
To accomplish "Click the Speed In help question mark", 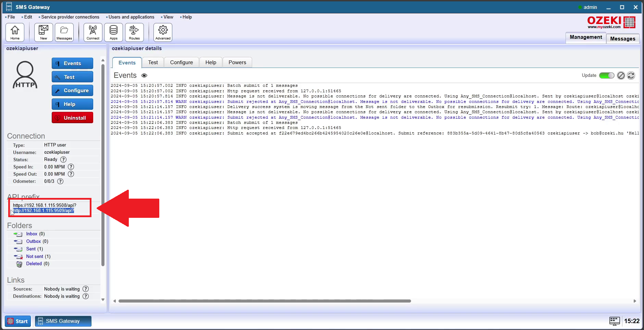I will click(71, 167).
